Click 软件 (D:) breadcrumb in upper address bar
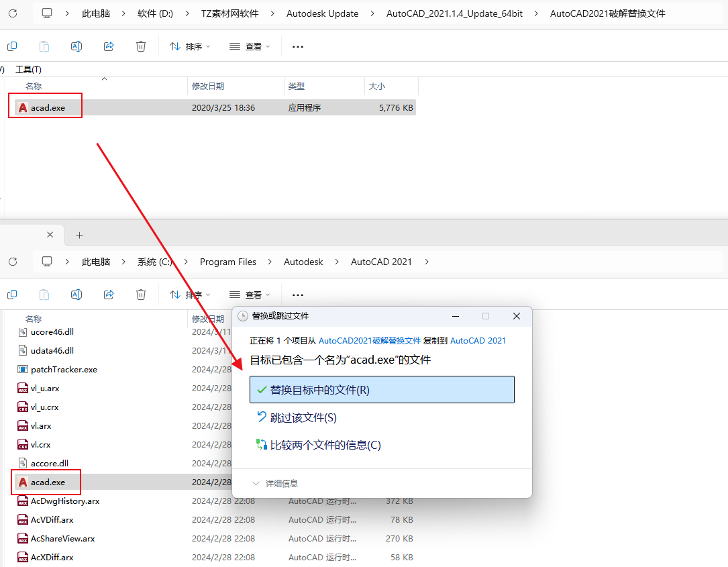The height and width of the screenshot is (567, 728). pos(155,13)
